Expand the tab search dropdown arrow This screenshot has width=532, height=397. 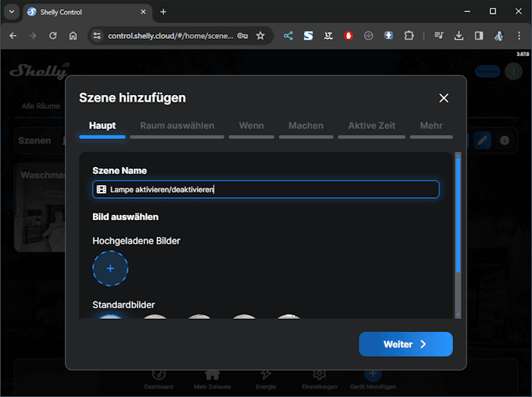click(x=11, y=11)
